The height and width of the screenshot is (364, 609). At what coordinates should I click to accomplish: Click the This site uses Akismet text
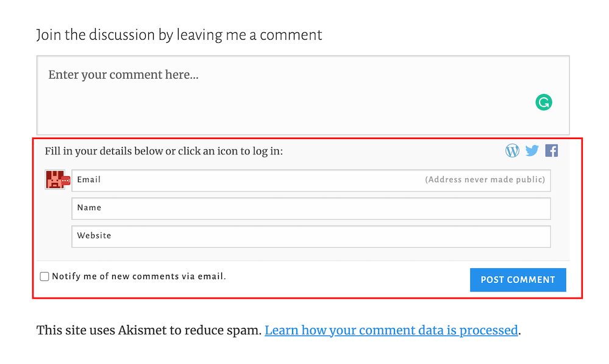(149, 330)
